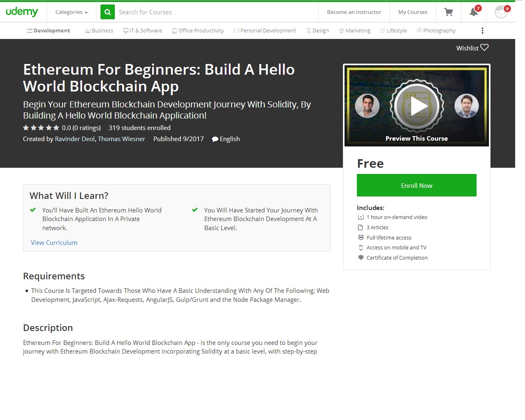
Task: Click the 1 hour on-demand video icon
Action: coord(361,217)
